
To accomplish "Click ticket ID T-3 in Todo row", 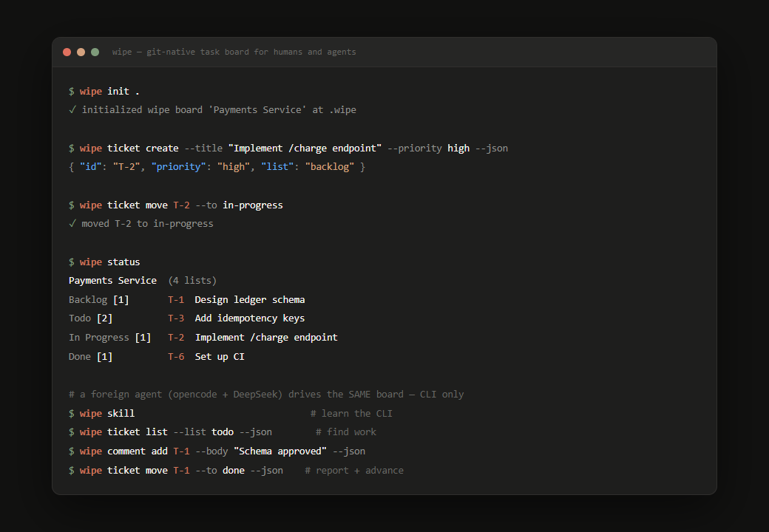I will 175,318.
